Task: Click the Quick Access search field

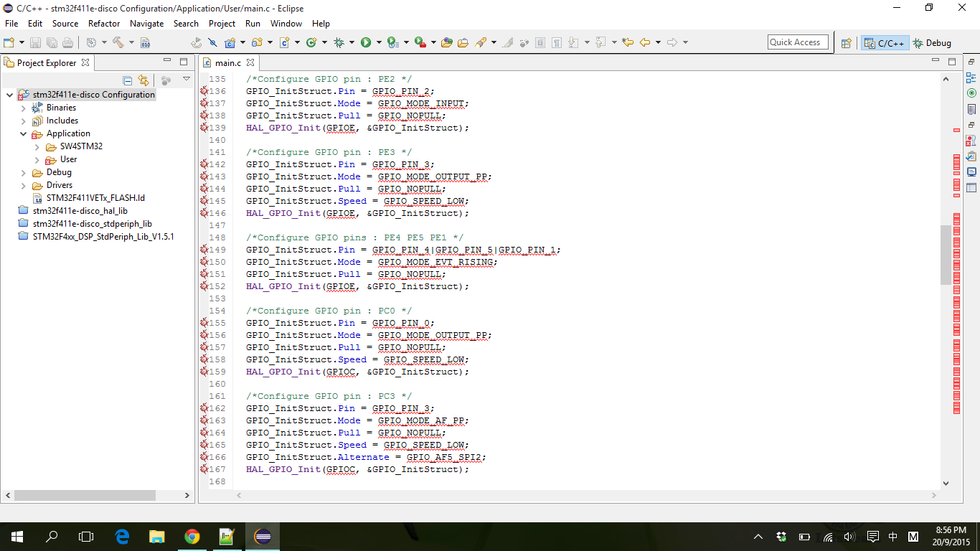Action: (x=797, y=42)
